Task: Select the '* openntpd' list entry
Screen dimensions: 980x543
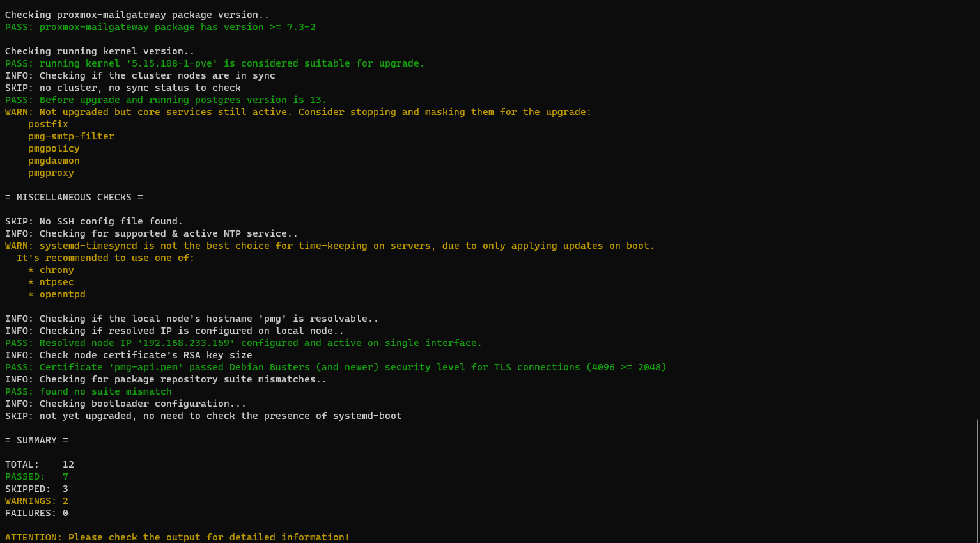Action: [x=57, y=294]
